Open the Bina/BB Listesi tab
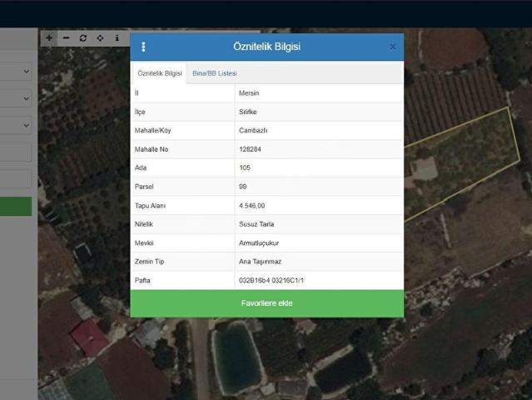This screenshot has width=532, height=400. 215,73
